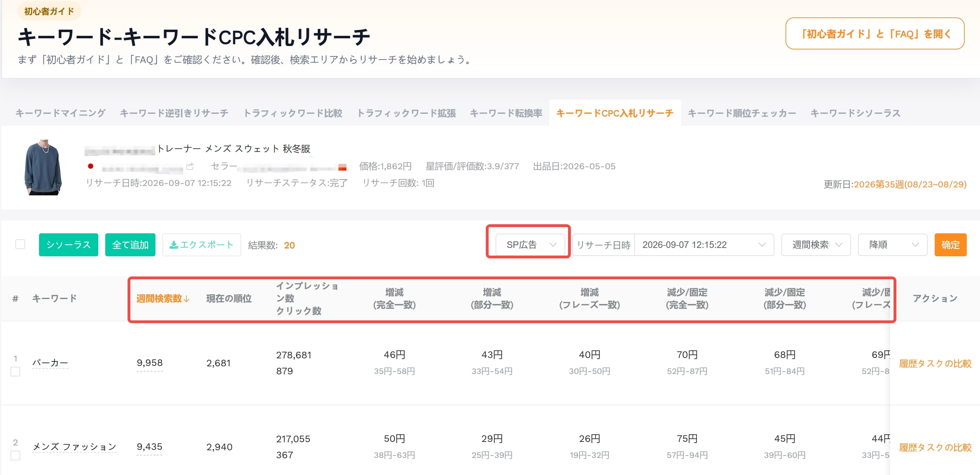
Task: Click the update date 2026第35週 text
Action: coord(910,184)
